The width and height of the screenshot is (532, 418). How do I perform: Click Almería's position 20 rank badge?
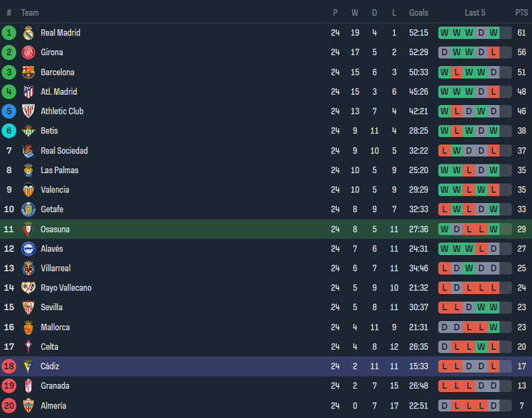9,406
